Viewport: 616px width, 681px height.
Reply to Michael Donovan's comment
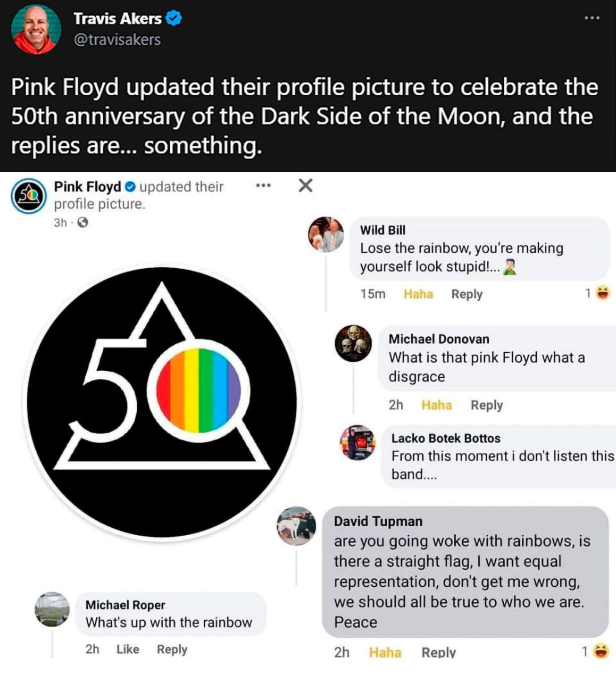tap(486, 405)
